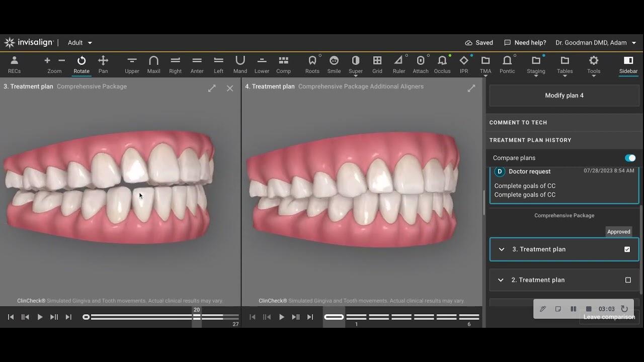Open Dr. Goodman account menu
Viewport: 644px width, 362px height.
tap(596, 43)
